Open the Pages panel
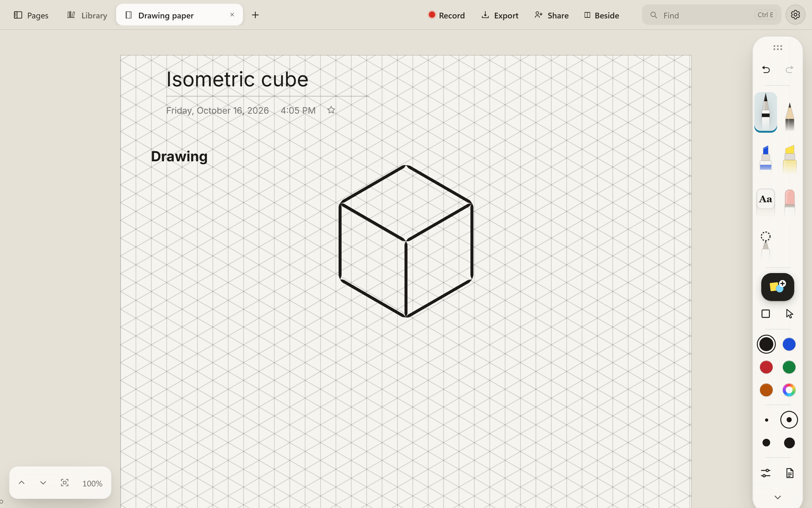 coord(31,15)
